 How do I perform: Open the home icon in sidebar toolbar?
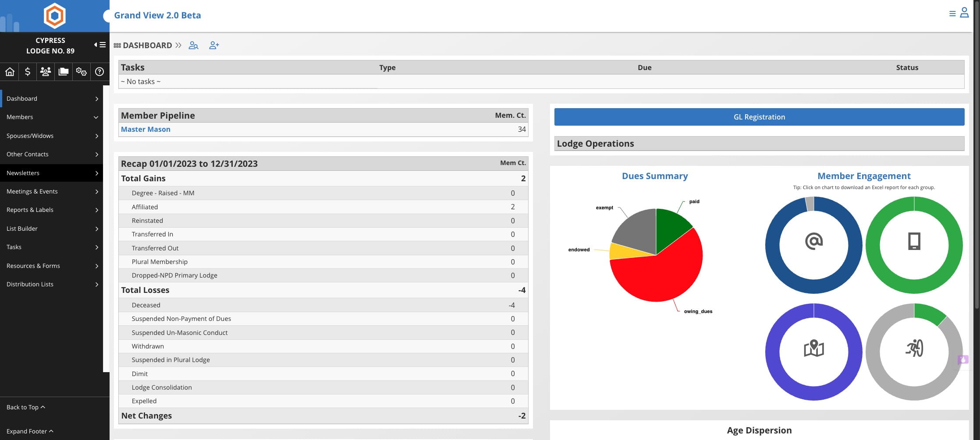pos(10,71)
